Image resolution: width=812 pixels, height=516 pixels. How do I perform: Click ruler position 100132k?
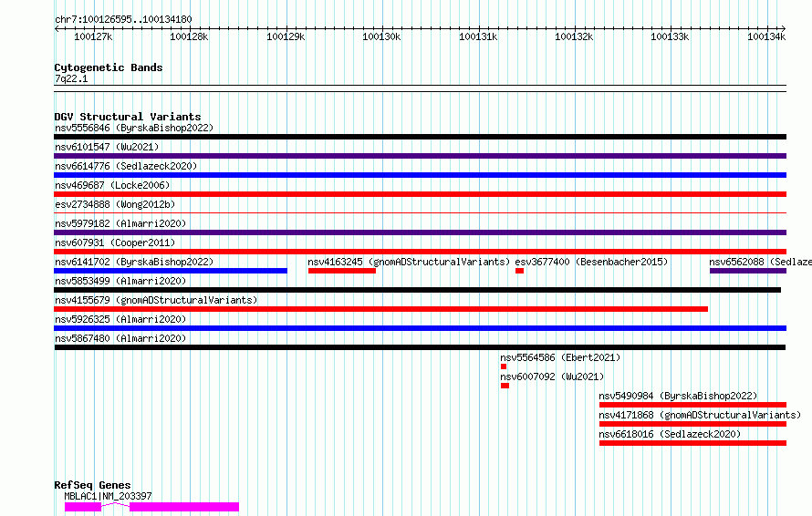[x=574, y=36]
